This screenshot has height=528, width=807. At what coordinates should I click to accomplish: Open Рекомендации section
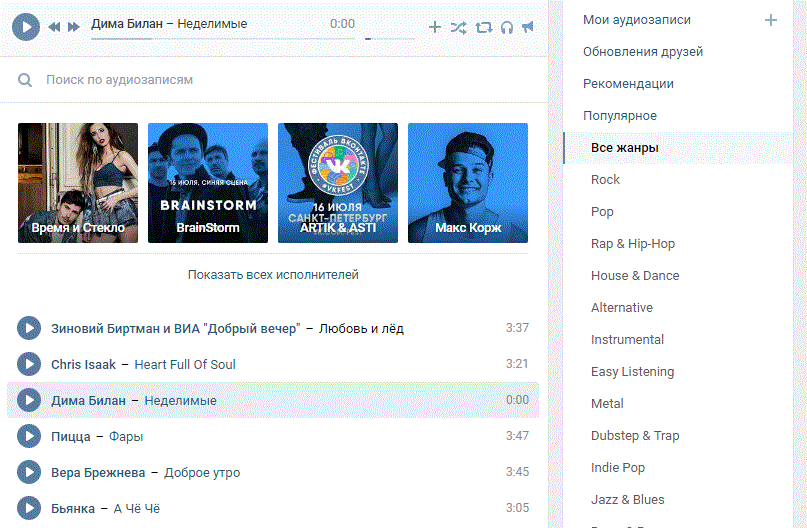tap(628, 83)
